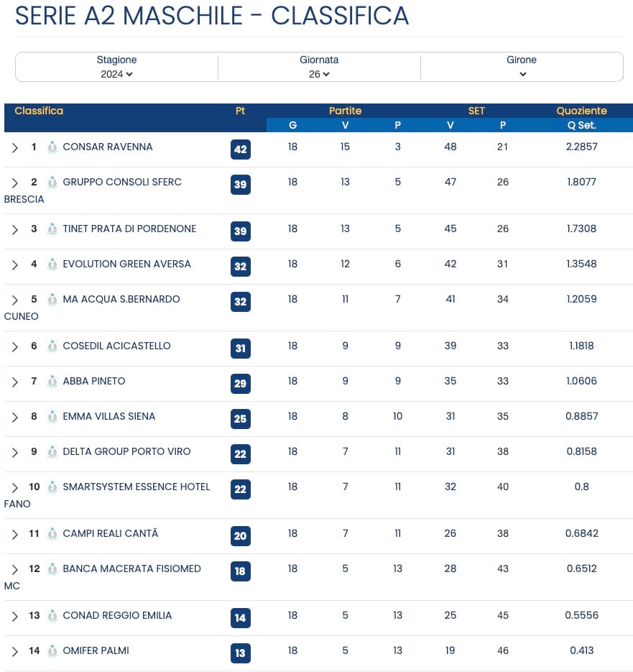
Task: Click the 14 points badge for Conad Reggio Emilia
Action: (241, 617)
